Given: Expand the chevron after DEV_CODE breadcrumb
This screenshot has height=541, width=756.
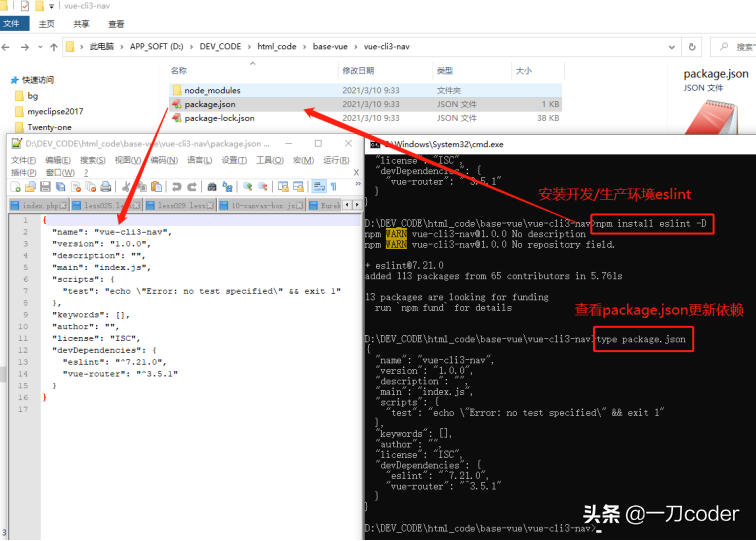Looking at the screenshot, I should click(249, 47).
